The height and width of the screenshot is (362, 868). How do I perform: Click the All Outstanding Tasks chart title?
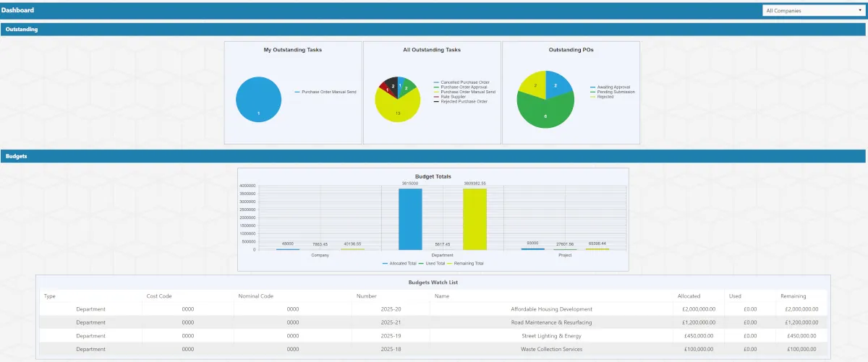click(432, 50)
